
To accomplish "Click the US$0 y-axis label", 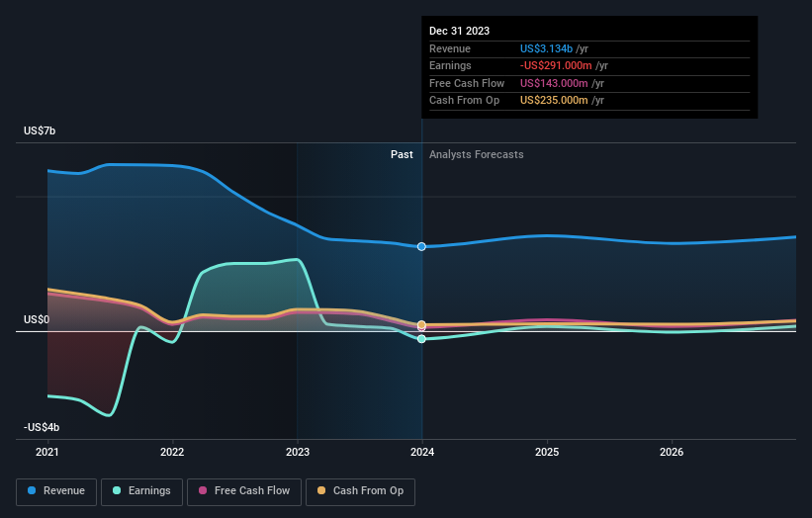I will click(x=37, y=320).
